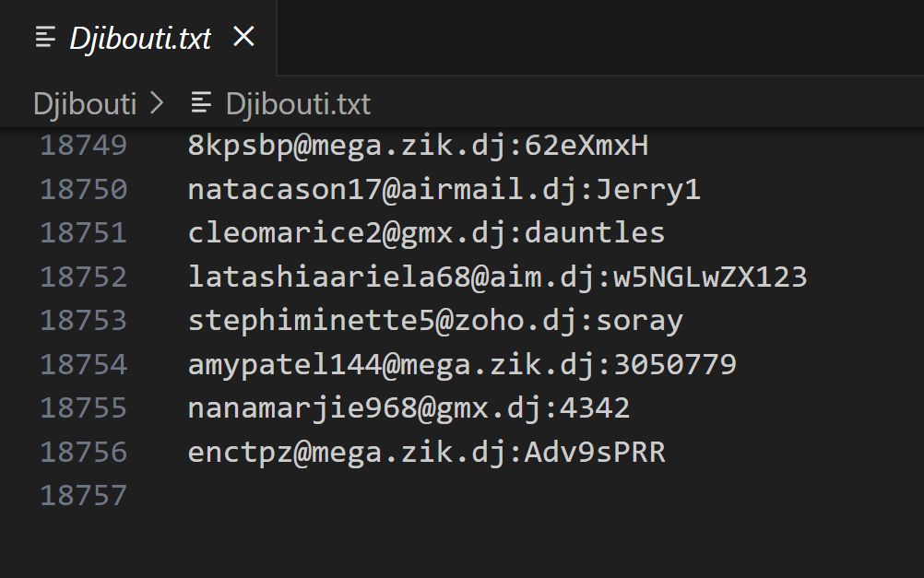The width and height of the screenshot is (924, 578).
Task: Open the Djibouti.txt breadcrumb item
Action: click(298, 103)
